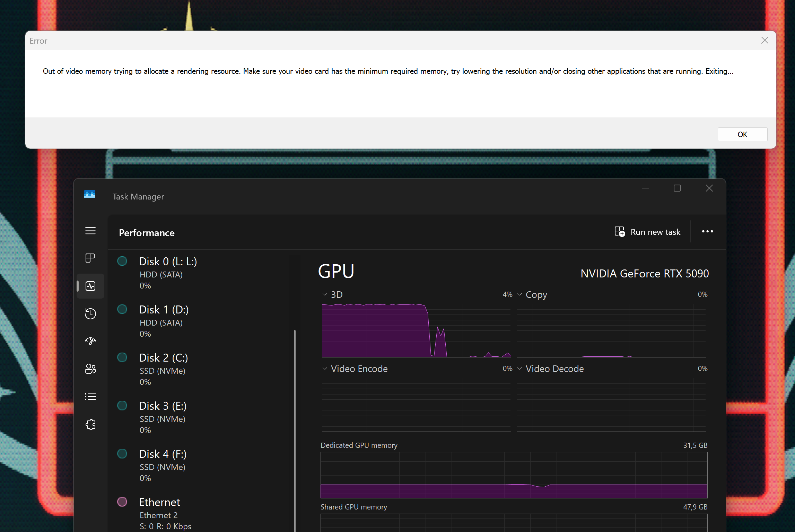The width and height of the screenshot is (795, 532).
Task: Open the Details list sidebar icon
Action: click(x=90, y=397)
